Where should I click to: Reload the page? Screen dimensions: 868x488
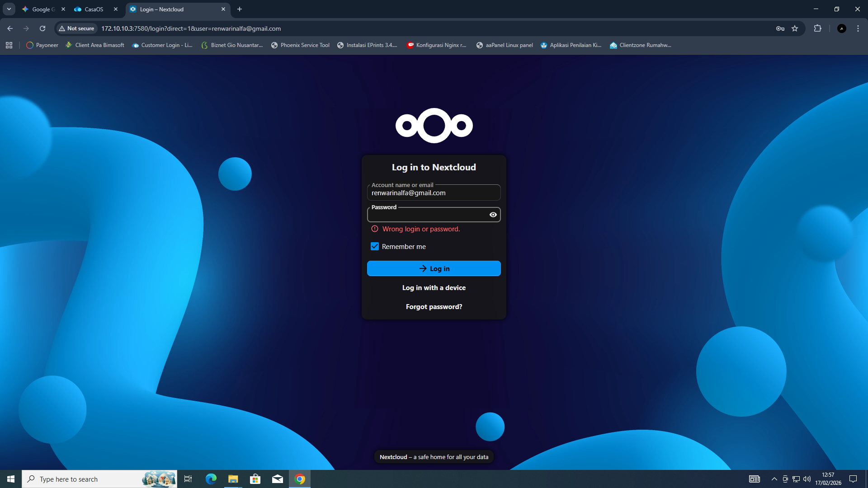[x=42, y=28]
